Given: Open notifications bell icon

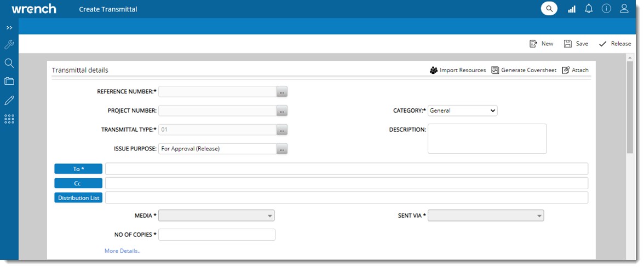Looking at the screenshot, I should (589, 9).
